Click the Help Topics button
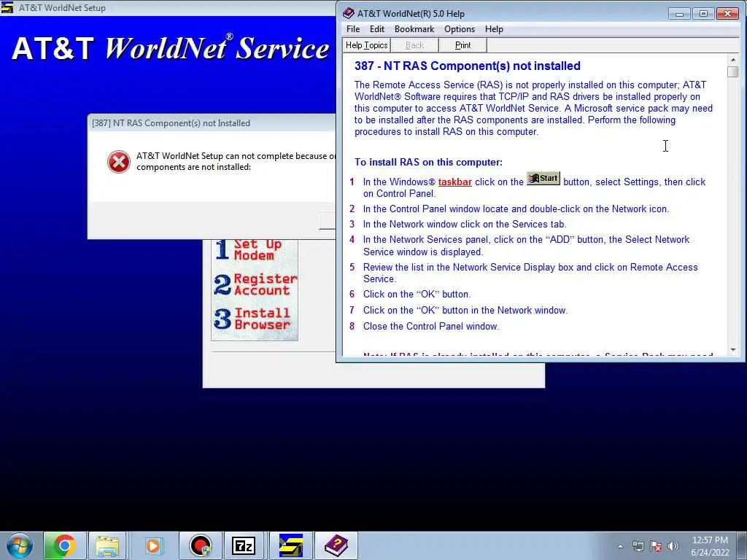747x560 pixels. pos(366,45)
